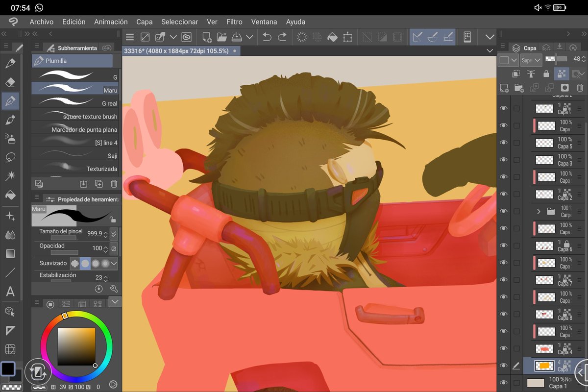Open the Edición menu
This screenshot has width=588, height=392.
click(x=74, y=22)
